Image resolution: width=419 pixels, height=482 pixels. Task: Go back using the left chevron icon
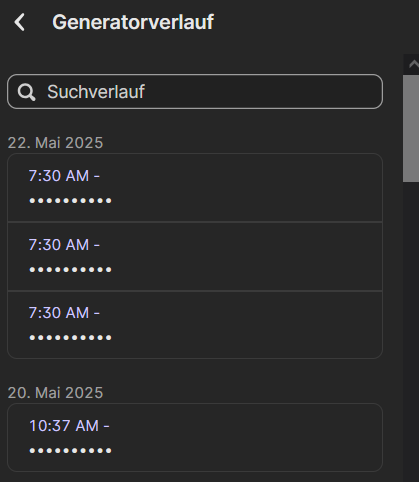pyautogui.click(x=20, y=22)
